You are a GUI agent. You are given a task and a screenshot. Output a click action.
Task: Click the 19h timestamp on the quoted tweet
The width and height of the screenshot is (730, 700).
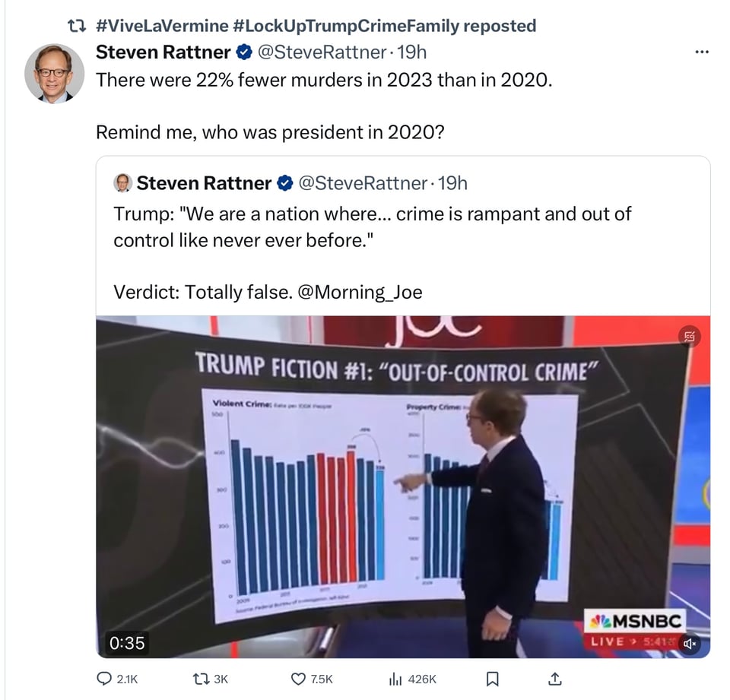click(453, 183)
